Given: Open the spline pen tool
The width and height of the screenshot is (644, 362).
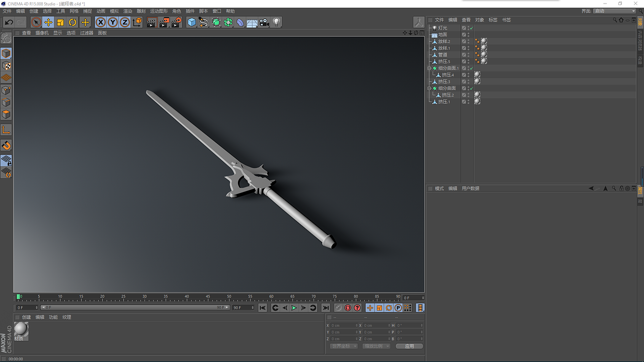Looking at the screenshot, I should click(x=204, y=22).
